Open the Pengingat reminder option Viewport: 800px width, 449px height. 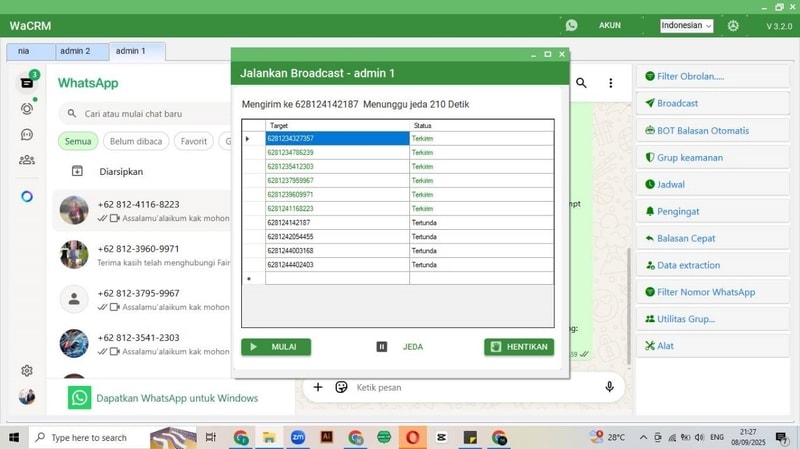[x=713, y=211]
